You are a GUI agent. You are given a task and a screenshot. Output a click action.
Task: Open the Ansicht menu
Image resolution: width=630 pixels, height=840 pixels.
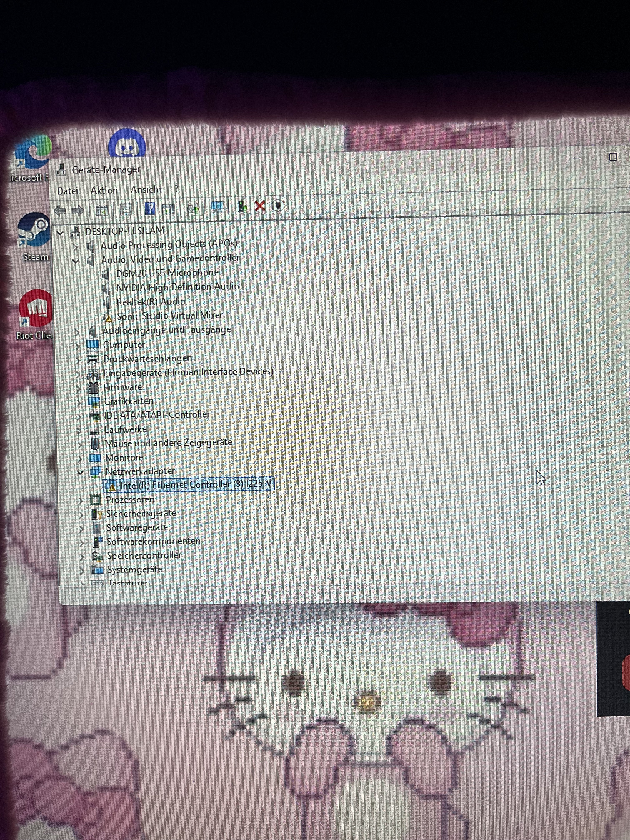146,190
